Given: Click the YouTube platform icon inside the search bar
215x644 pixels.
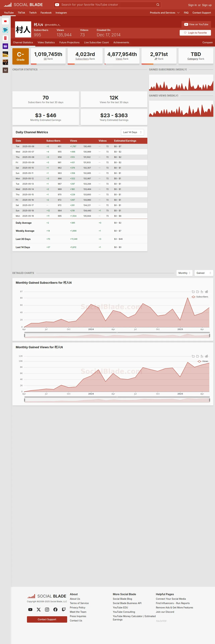Looking at the screenshot, I should click(x=57, y=5).
